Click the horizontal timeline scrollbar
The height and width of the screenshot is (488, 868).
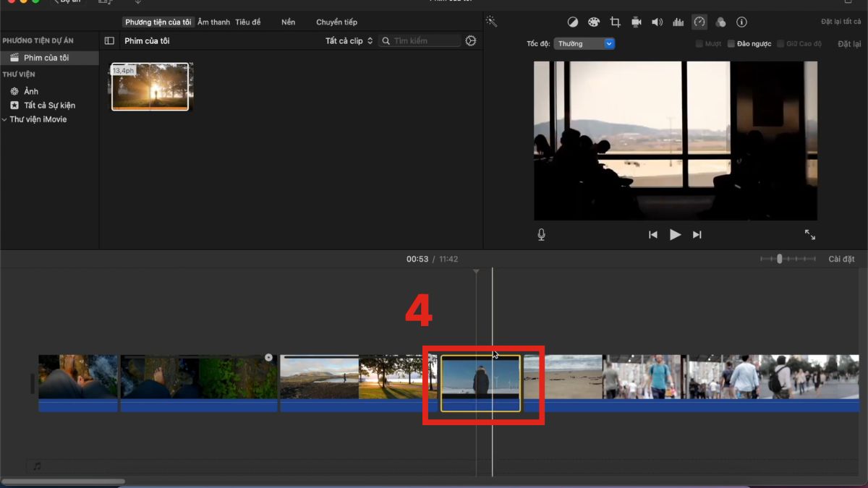click(64, 481)
